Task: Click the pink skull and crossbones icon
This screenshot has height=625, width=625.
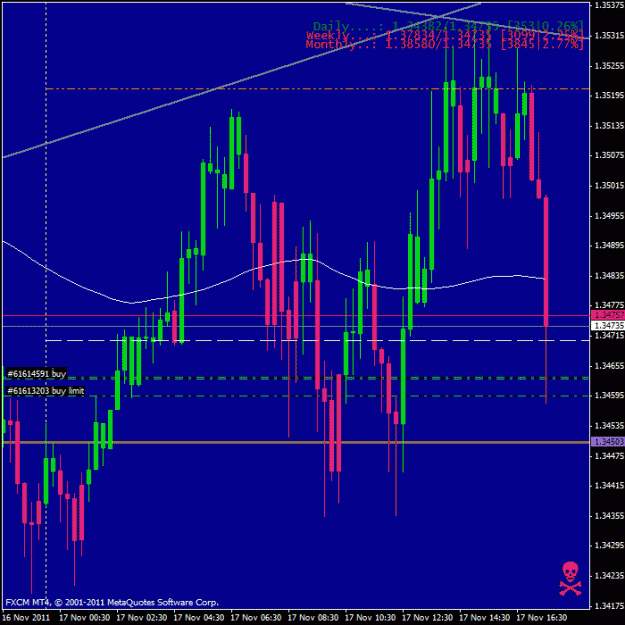Action: (x=570, y=579)
